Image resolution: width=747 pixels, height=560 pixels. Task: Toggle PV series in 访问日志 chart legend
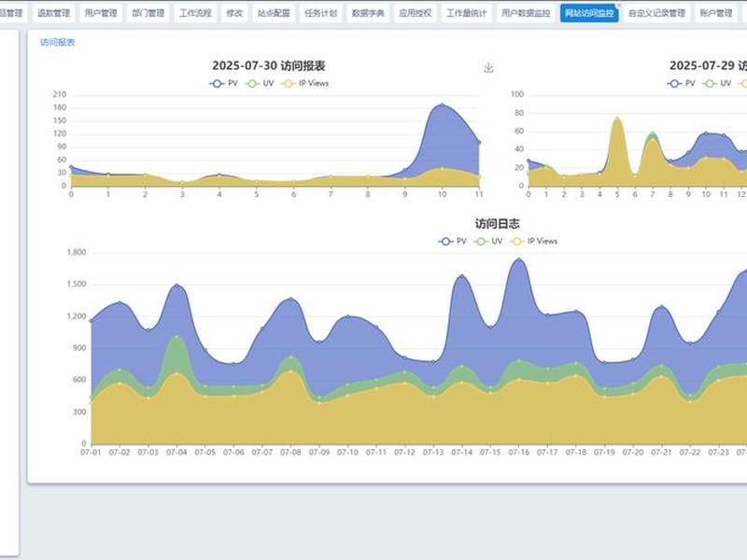pos(452,242)
